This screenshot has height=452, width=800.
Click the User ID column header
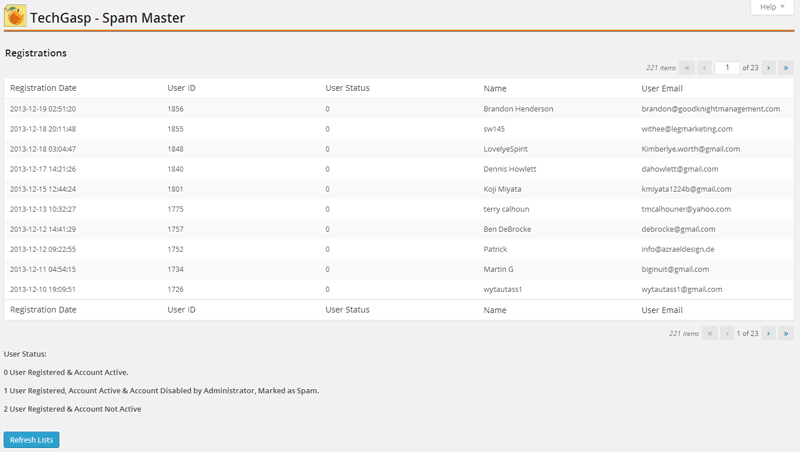[x=181, y=88]
